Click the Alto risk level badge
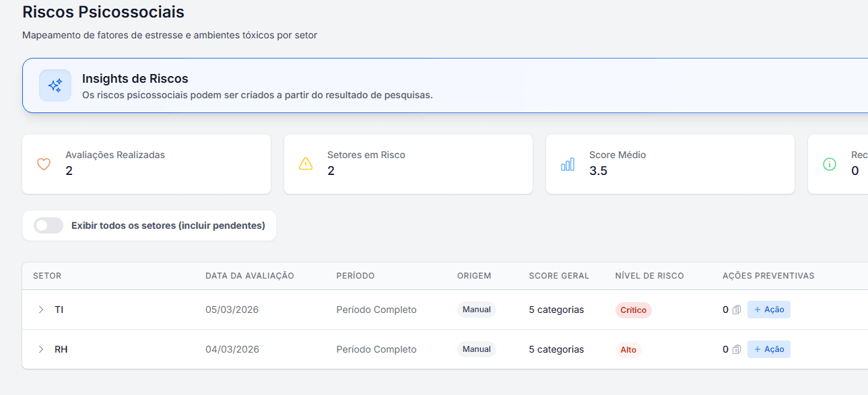 [x=628, y=349]
